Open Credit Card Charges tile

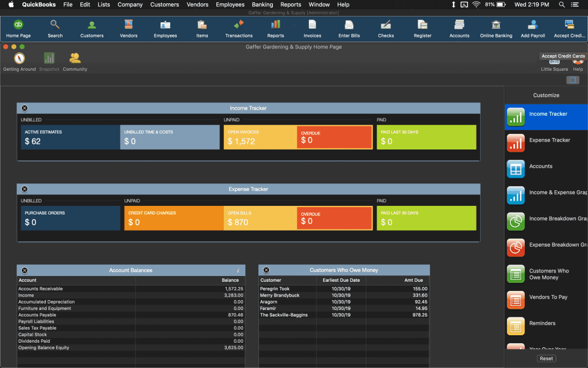pos(174,218)
